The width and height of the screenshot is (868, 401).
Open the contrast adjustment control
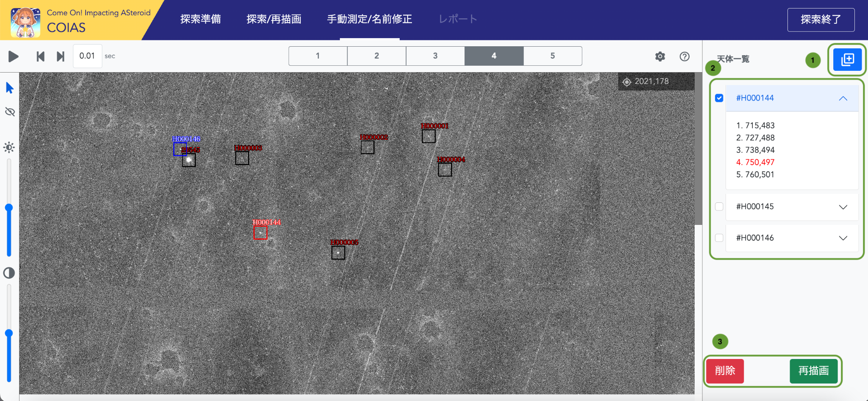point(9,273)
